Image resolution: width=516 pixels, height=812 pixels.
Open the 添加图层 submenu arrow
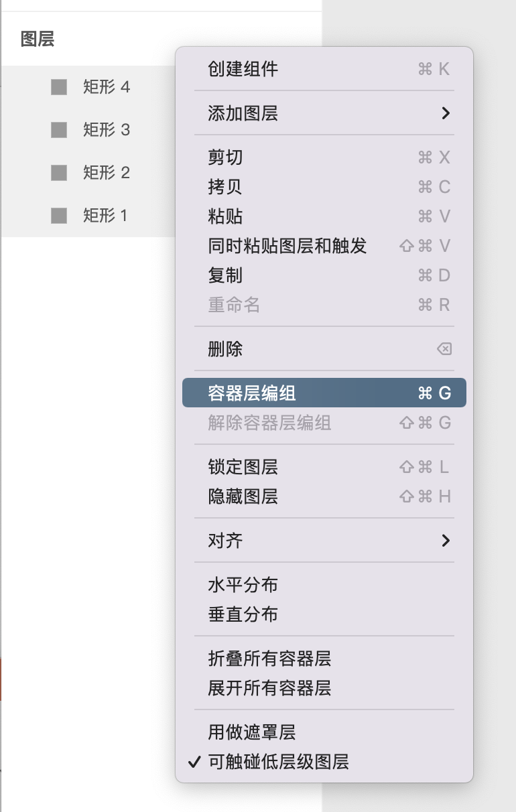coord(446,113)
